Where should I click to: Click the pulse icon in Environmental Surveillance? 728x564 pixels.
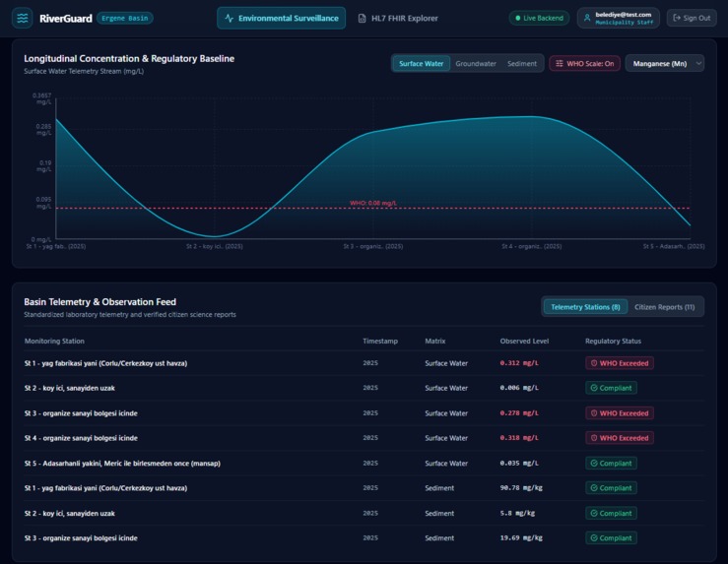(229, 18)
